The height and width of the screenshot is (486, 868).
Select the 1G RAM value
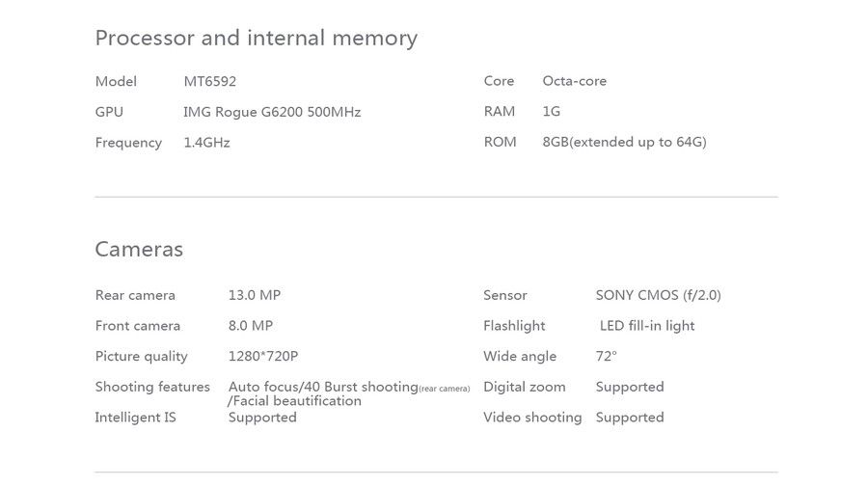[x=551, y=111]
